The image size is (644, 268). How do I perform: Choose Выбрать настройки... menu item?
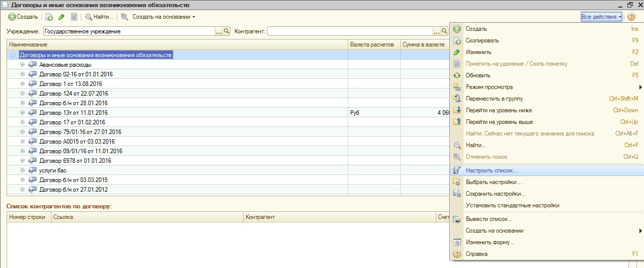(x=546, y=182)
